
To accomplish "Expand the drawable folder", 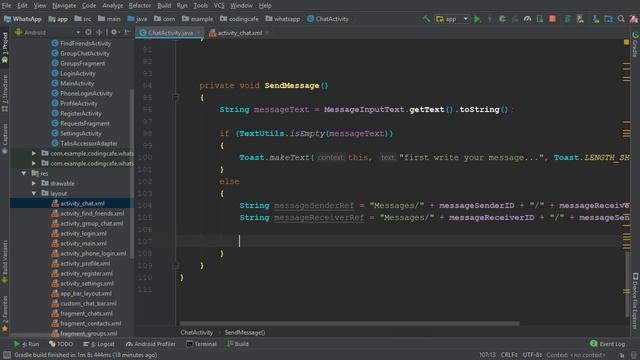I will [x=34, y=183].
